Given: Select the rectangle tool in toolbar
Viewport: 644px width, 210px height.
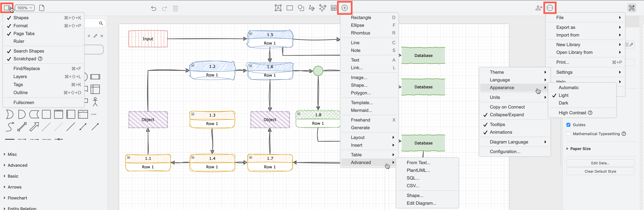Looking at the screenshot, I should click(x=290, y=8).
